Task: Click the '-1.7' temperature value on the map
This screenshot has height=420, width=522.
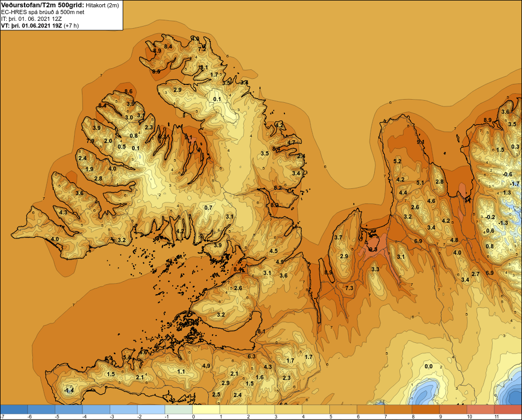Action: pos(514,184)
